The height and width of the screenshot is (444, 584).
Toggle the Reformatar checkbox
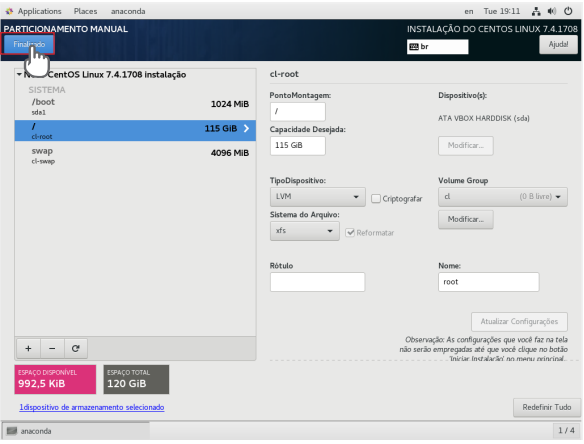tap(350, 233)
